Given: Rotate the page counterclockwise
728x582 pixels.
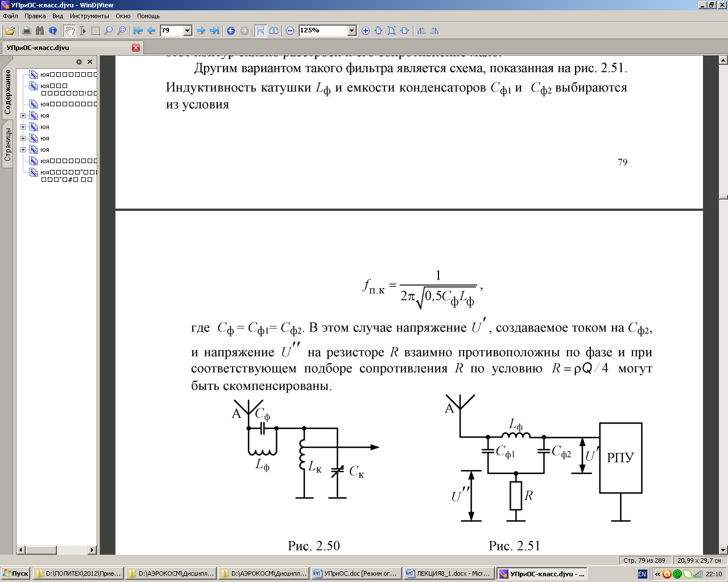Looking at the screenshot, I should click(x=421, y=31).
